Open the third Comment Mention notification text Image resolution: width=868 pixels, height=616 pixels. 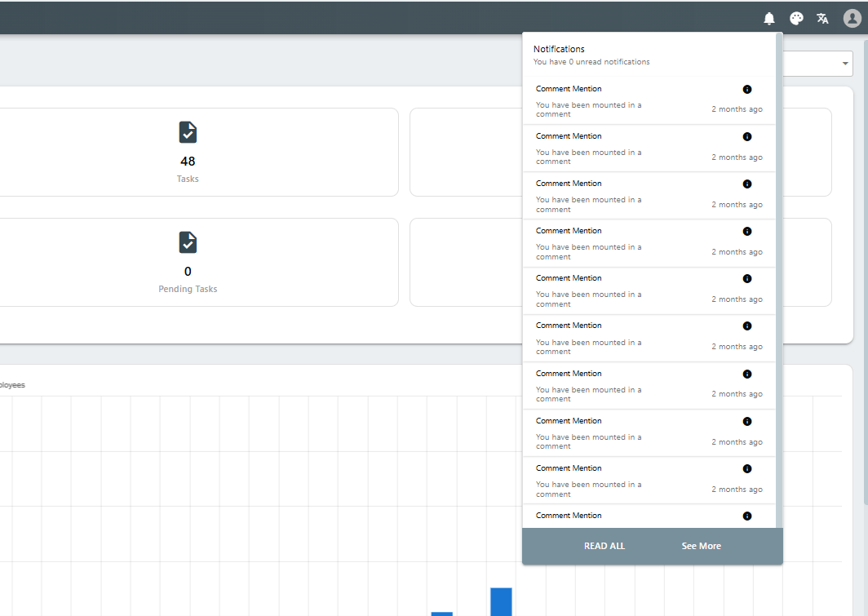[588, 204]
